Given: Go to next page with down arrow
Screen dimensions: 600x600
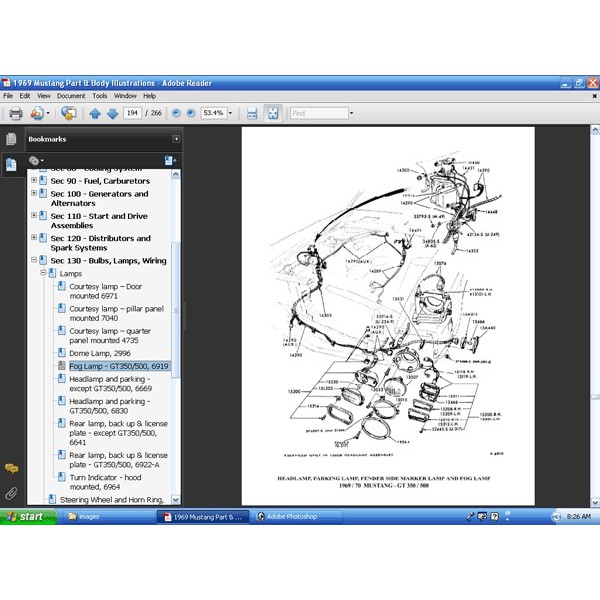Looking at the screenshot, I should coord(112,113).
